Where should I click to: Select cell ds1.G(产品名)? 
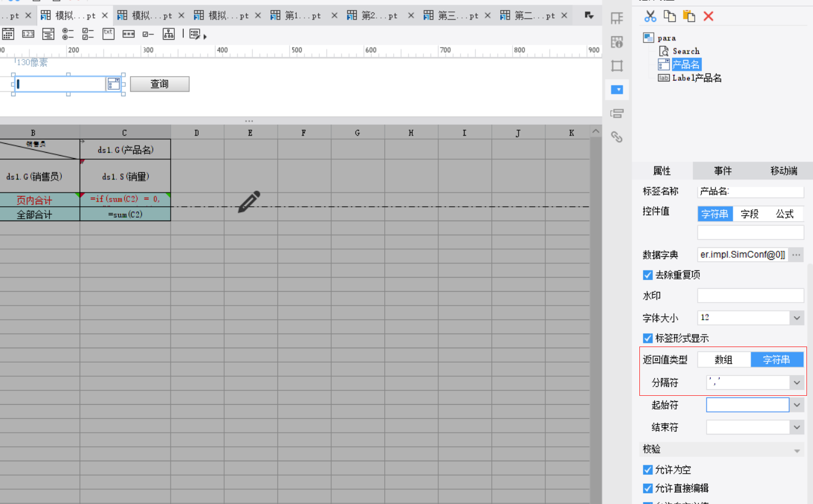(125, 150)
